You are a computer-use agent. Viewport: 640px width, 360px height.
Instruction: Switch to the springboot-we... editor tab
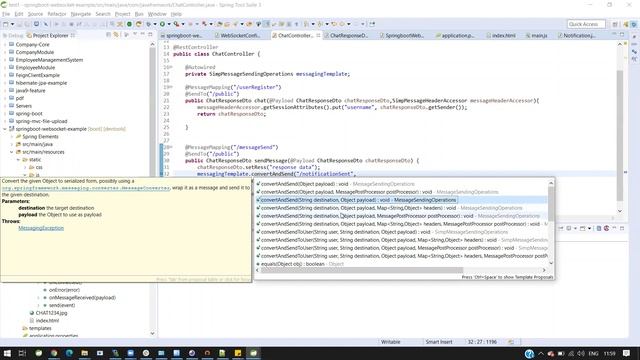tap(181, 36)
